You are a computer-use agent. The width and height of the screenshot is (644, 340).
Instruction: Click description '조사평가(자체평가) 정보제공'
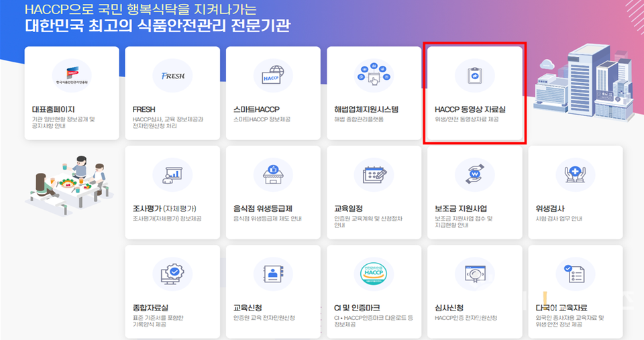click(167, 219)
